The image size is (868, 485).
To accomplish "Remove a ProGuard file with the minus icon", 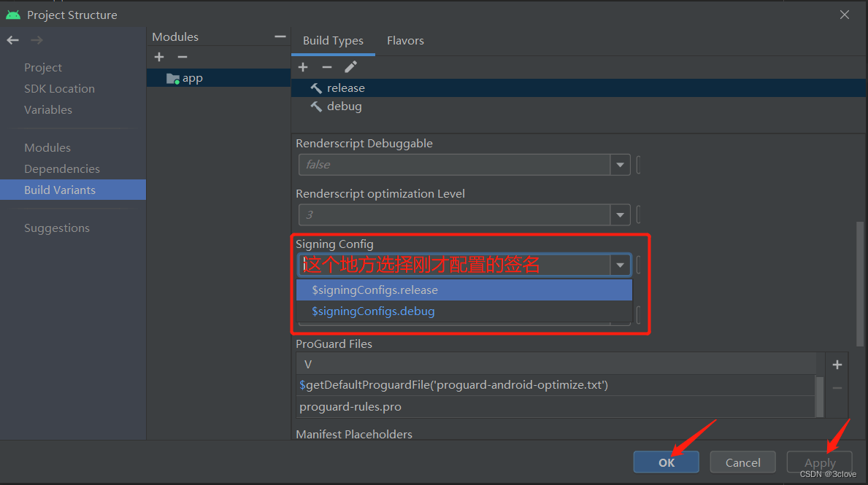I will click(837, 387).
